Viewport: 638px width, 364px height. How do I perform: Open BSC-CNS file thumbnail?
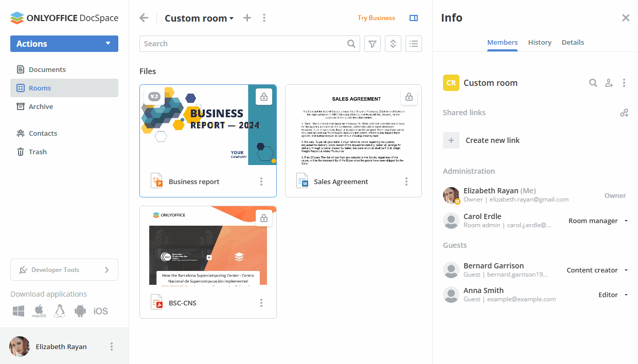208,246
